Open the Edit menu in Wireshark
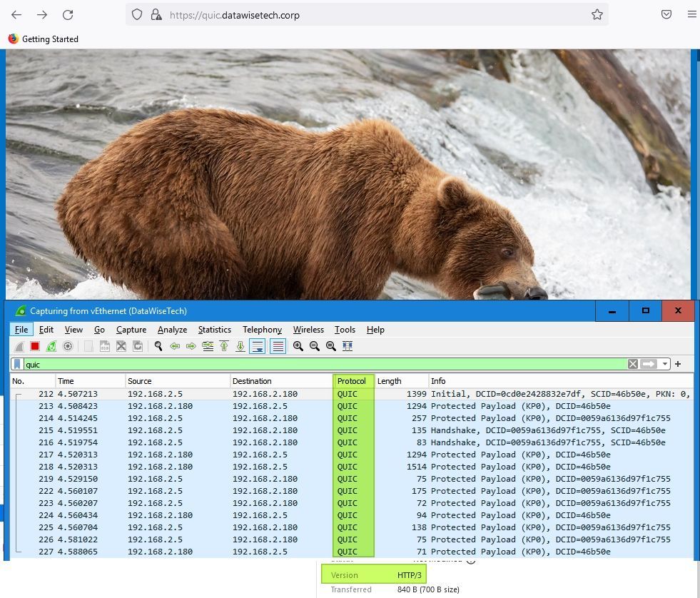Screen dimensions: 700x598 click(46, 330)
